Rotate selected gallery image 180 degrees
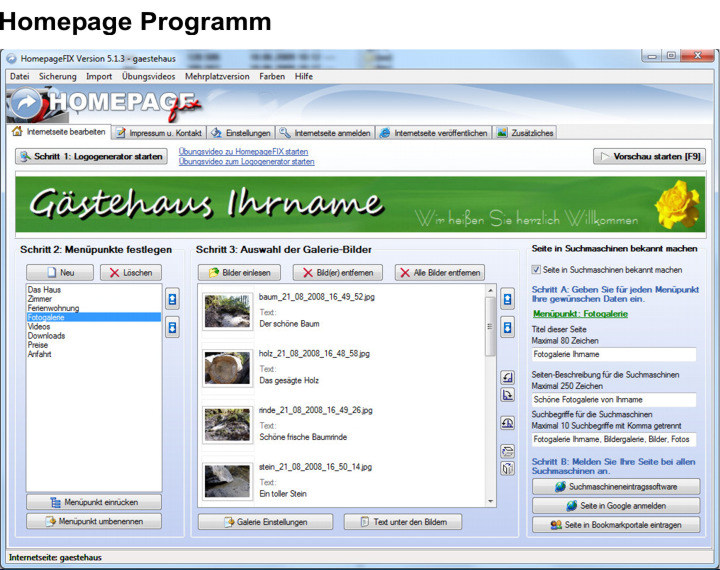The height and width of the screenshot is (570, 720). click(x=507, y=423)
